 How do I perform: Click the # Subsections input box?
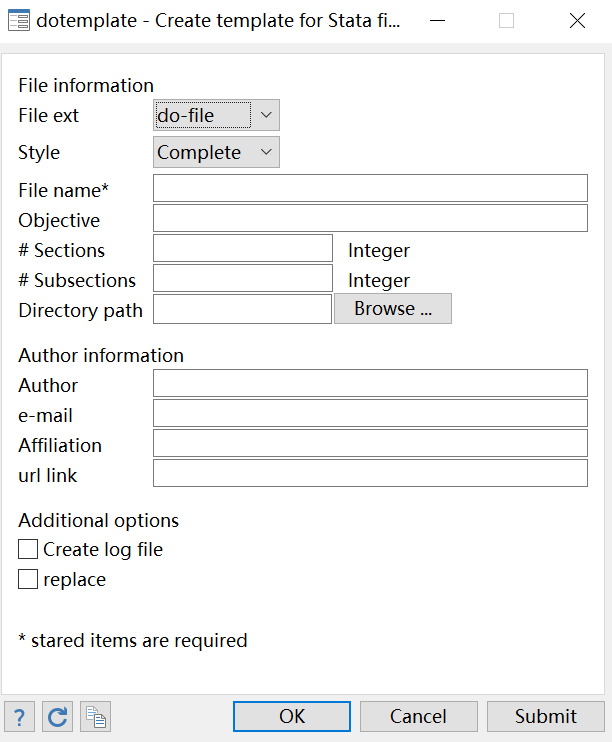point(243,278)
